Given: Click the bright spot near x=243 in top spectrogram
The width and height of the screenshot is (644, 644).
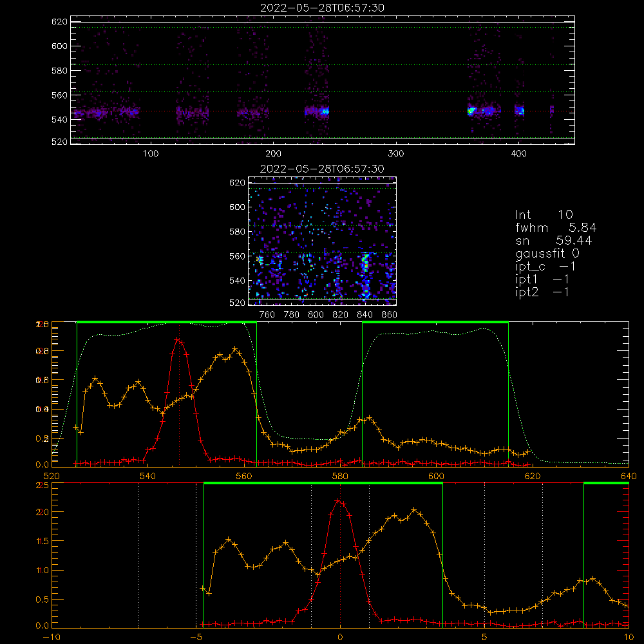Looking at the screenshot, I should pos(325,111).
